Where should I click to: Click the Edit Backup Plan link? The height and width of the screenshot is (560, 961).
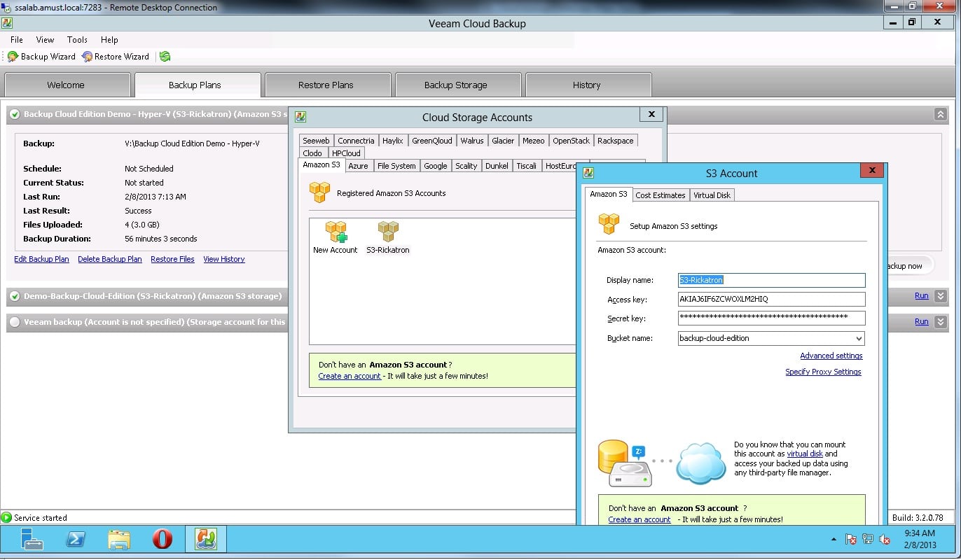(x=41, y=259)
